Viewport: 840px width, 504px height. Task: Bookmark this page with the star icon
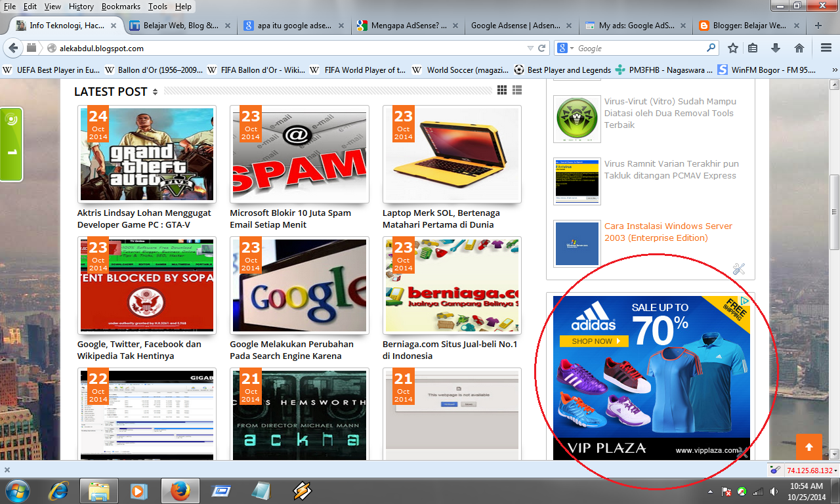733,48
